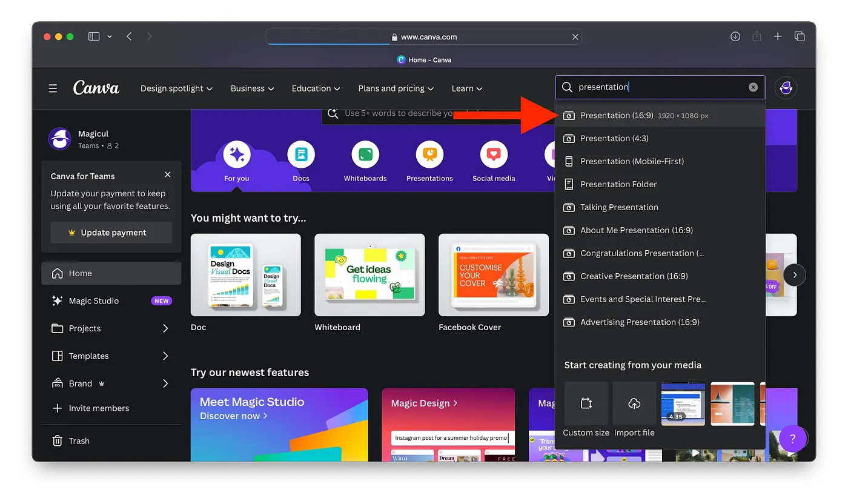Open the Design spotlight dropdown
Screen dimensions: 848x504
(177, 88)
